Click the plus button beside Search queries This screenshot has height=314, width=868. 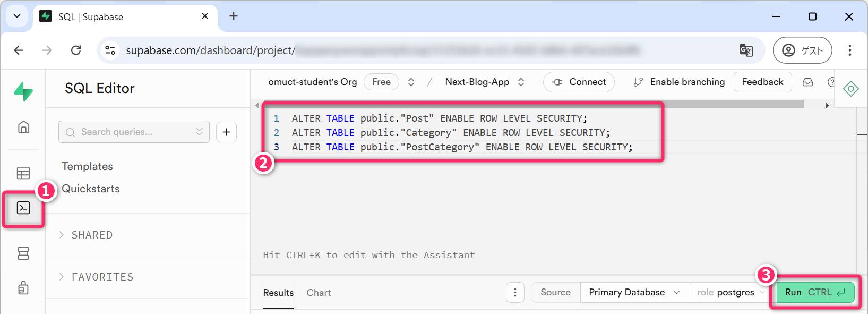click(226, 132)
